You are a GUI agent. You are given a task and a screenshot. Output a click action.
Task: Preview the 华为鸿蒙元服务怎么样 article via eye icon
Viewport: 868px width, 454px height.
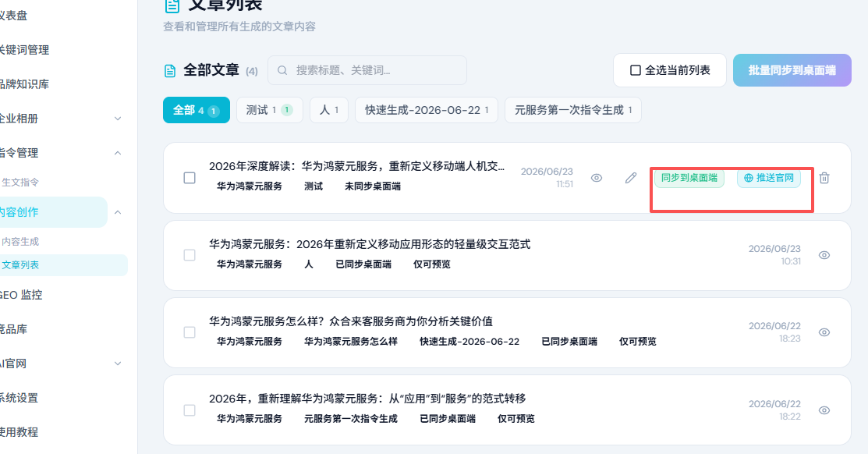tap(824, 332)
